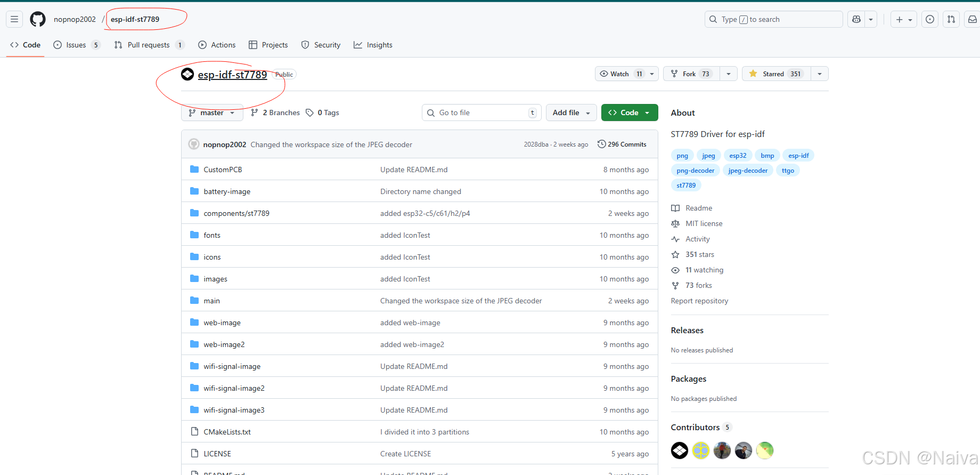Open the hamburger navigation menu
Image resolution: width=980 pixels, height=475 pixels.
pos(14,19)
